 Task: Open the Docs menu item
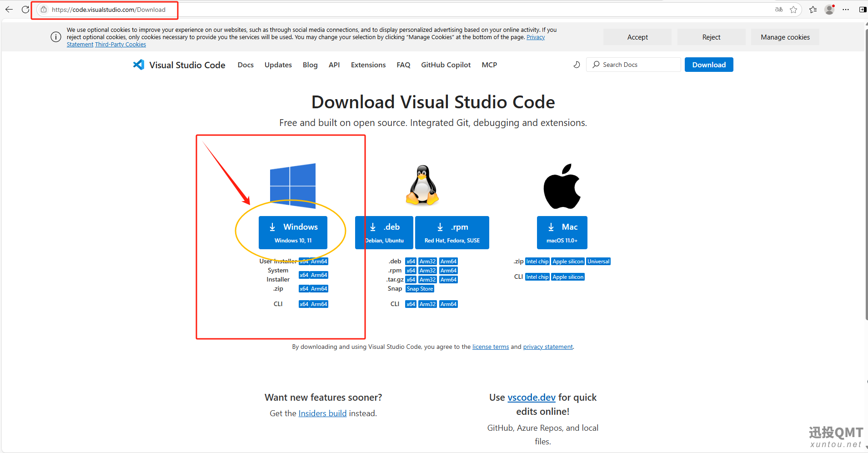246,65
